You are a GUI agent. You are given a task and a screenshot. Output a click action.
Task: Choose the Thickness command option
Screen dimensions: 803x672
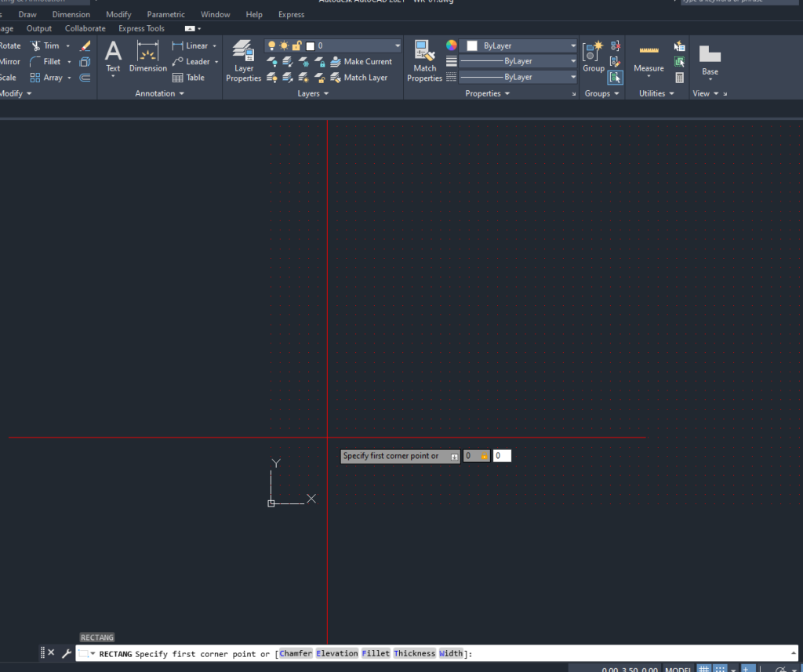414,653
